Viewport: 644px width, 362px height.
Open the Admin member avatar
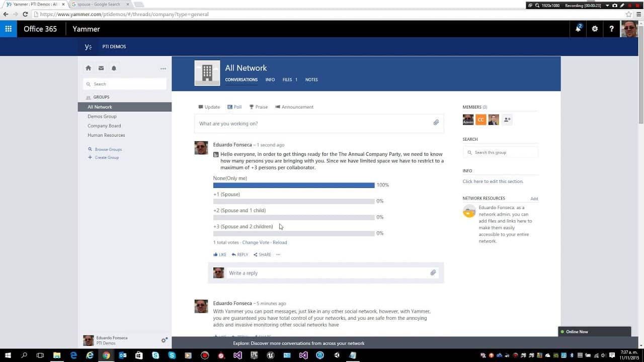(468, 120)
